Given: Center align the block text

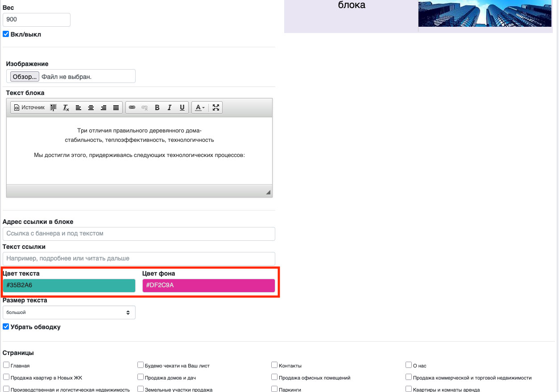Looking at the screenshot, I should 91,107.
